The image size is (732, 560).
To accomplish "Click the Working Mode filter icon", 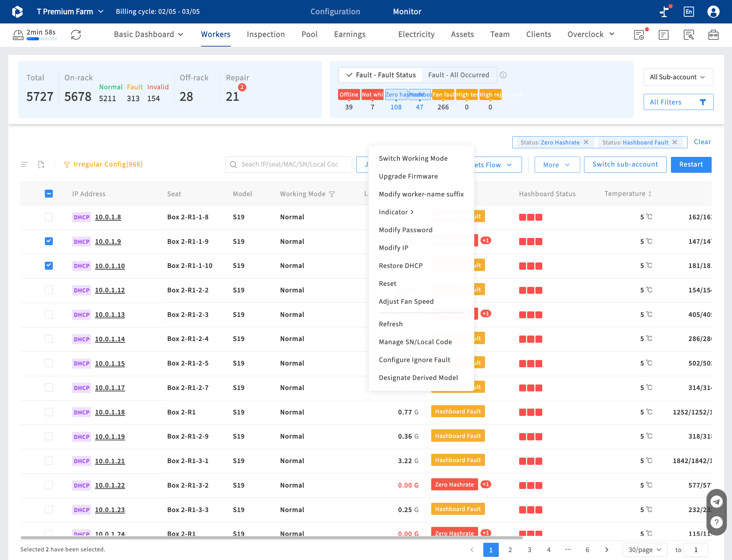I will pos(332,194).
